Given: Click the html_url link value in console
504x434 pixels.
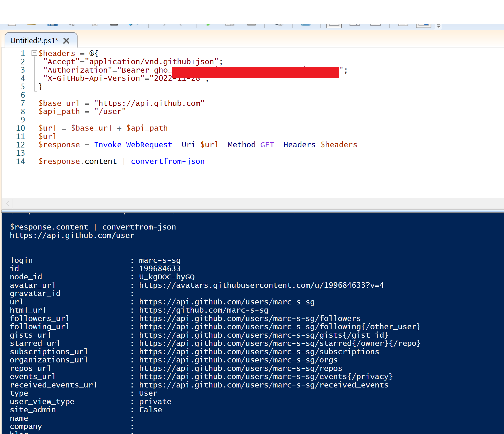Looking at the screenshot, I should pyautogui.click(x=204, y=310).
